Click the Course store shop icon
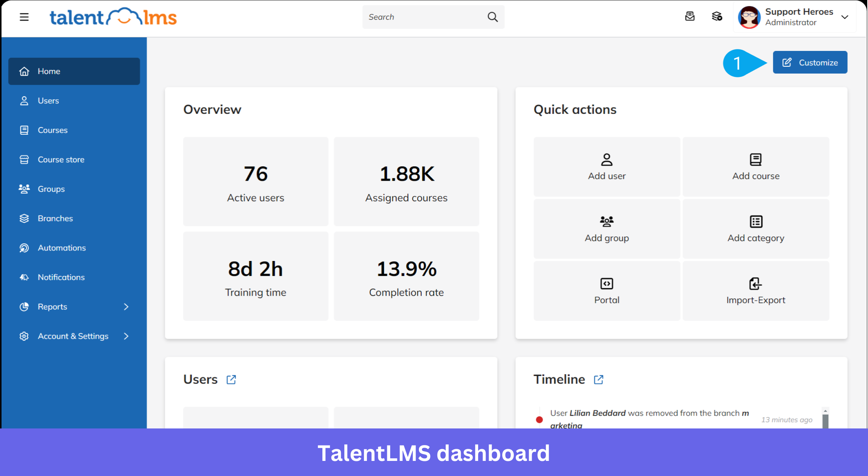The image size is (868, 476). [24, 160]
